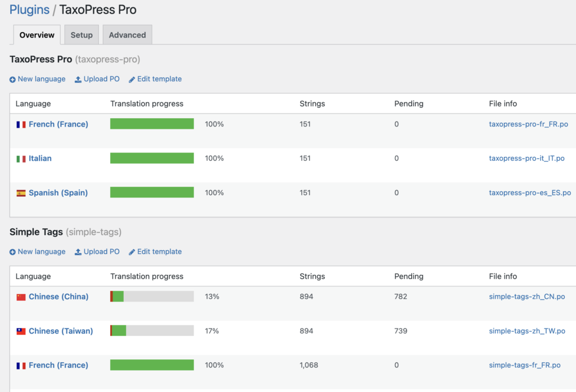Click French progress bar in TaxoPress Pro
The width and height of the screenshot is (576, 392).
152,123
